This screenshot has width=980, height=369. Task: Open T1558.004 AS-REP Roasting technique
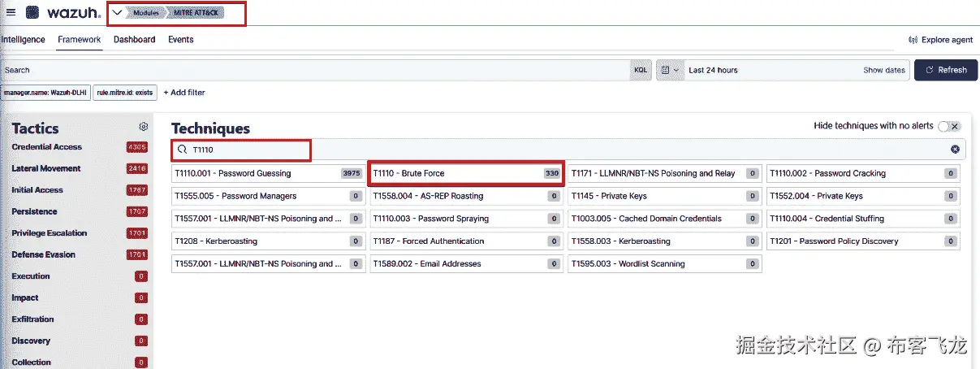click(466, 196)
